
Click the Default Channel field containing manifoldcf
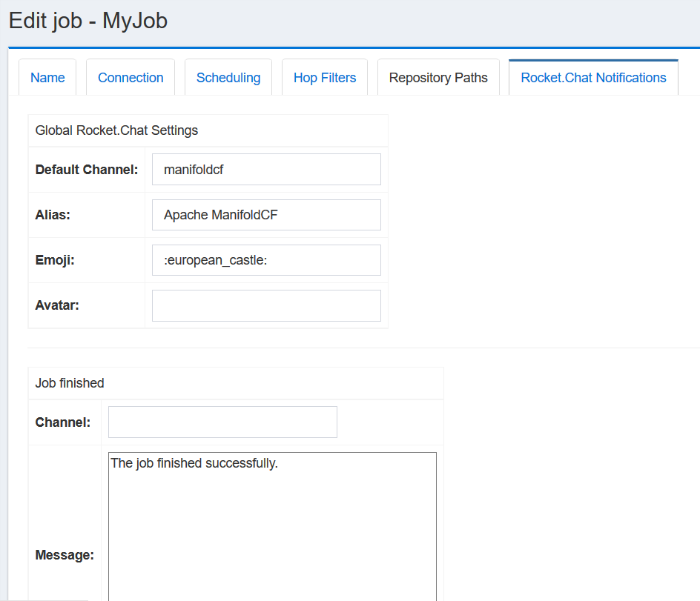click(x=266, y=170)
